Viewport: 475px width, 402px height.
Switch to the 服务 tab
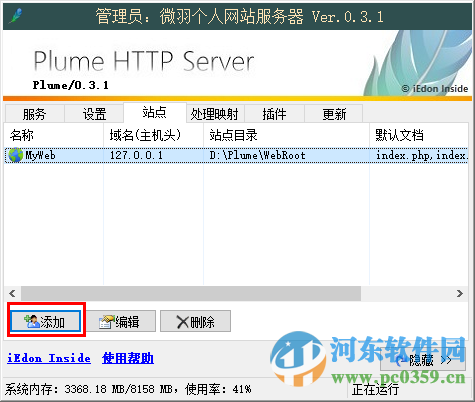coord(34,114)
